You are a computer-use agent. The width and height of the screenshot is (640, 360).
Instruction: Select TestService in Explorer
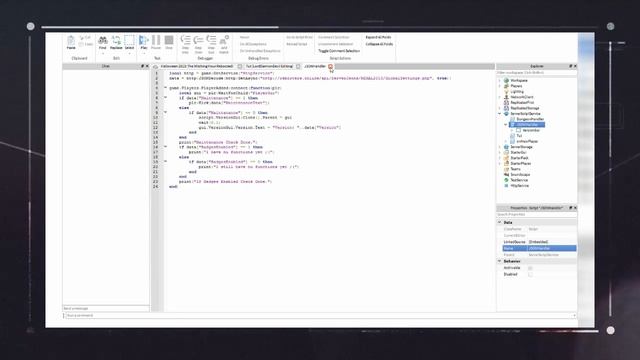coord(519,180)
